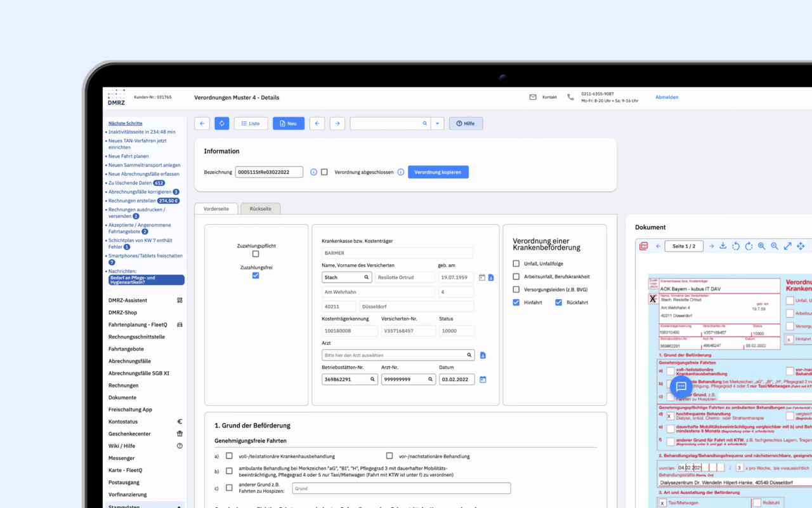
Task: Check Unfall, Unfallfolge checkbox
Action: (516, 264)
